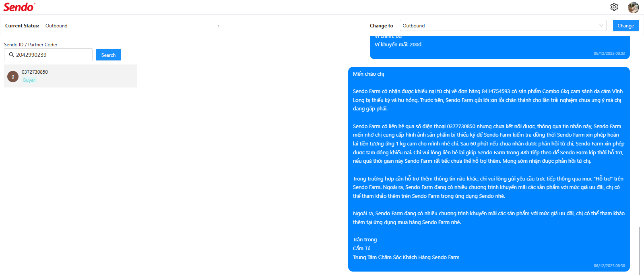Viewport: 644px width, 276px height.
Task: Open the user profile avatar
Action: coord(634,7)
